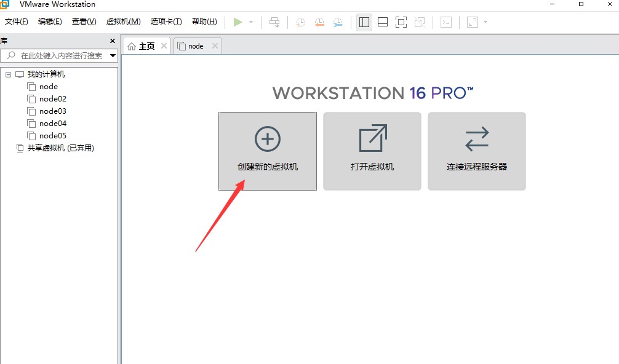Open the 虚拟机(M) menu

click(123, 22)
